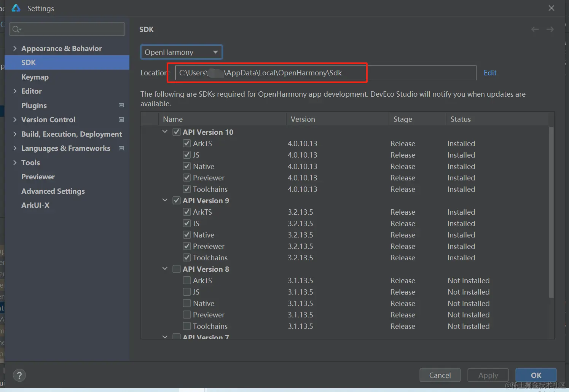The width and height of the screenshot is (569, 392).
Task: Close the Settings dialog with X
Action: 551,8
